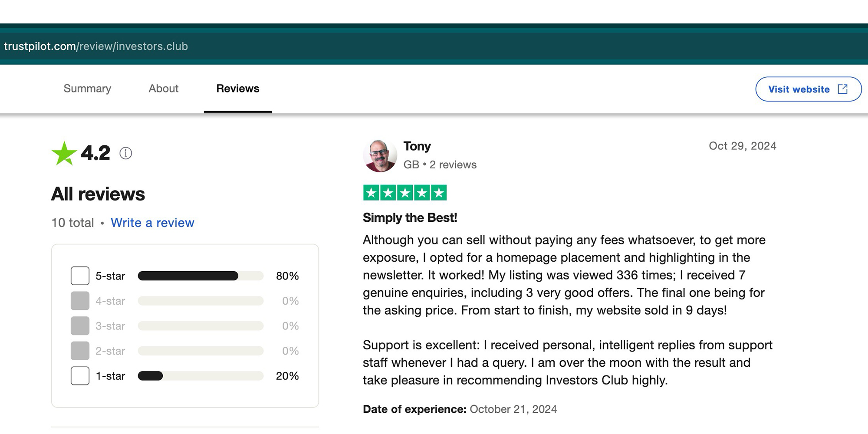868x434 pixels.
Task: Click the five green stars on Tony's review
Action: (404, 193)
